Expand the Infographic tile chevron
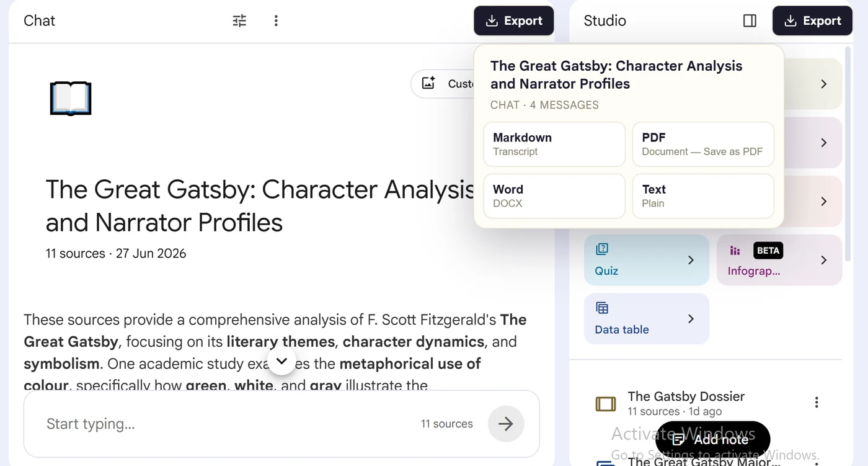 coord(823,260)
